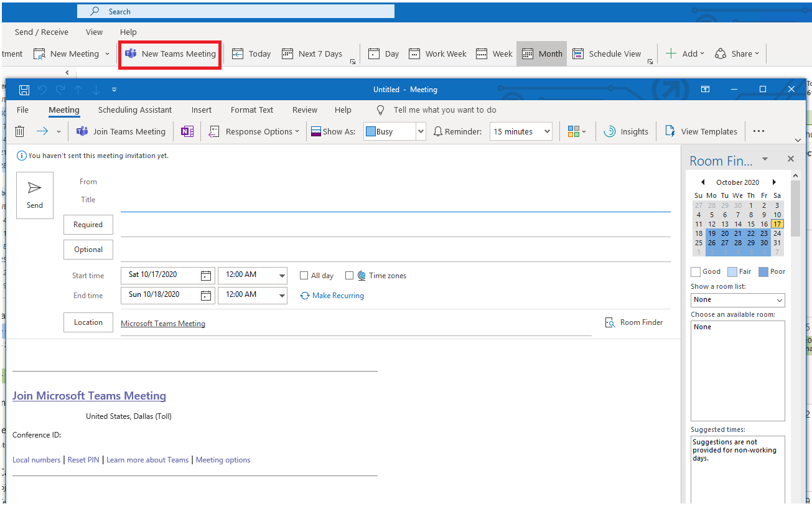Screen dimensions: 812x506
Task: Click View Templates
Action: (x=701, y=131)
